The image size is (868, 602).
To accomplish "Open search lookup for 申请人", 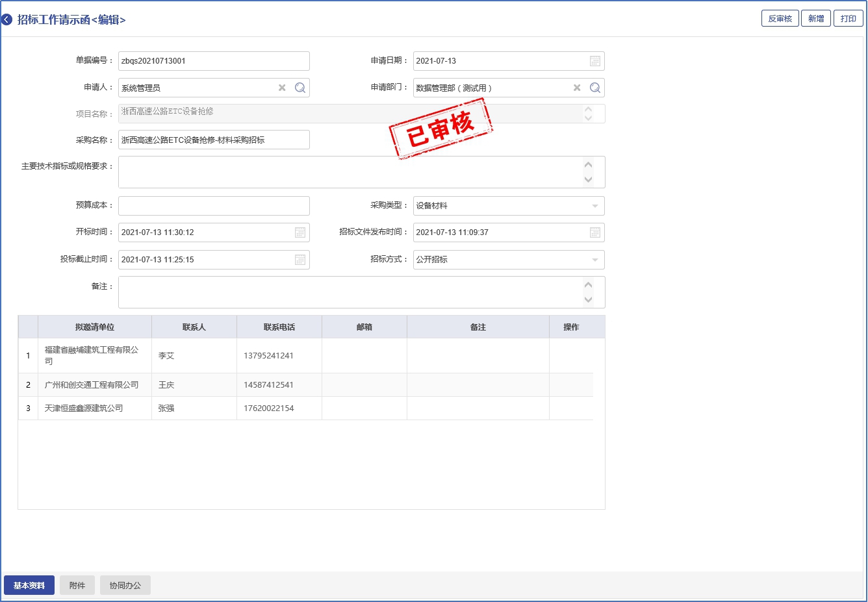I will 300,88.
